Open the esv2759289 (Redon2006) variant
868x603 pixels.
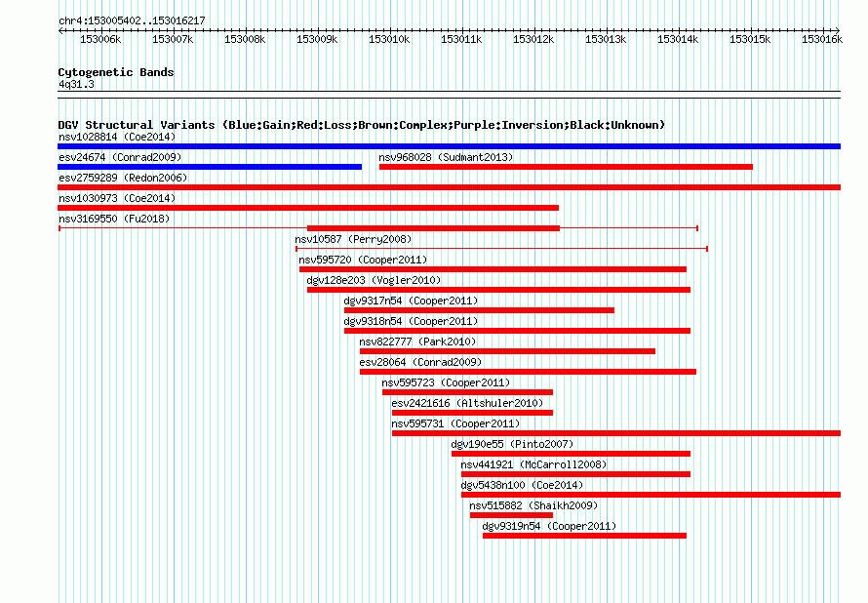(x=123, y=178)
